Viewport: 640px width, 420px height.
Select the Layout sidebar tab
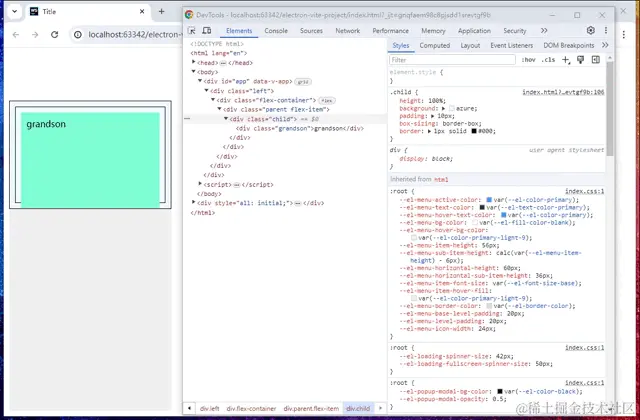click(x=470, y=45)
